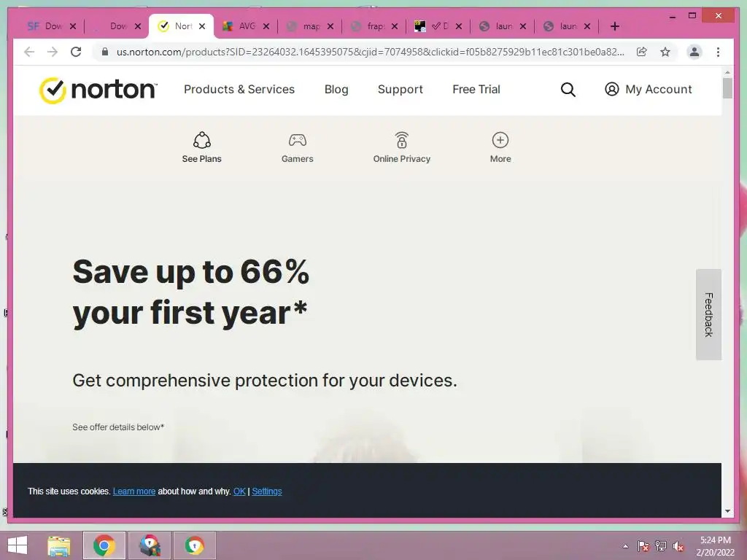
Task: Open the Products & Services menu
Action: point(239,90)
